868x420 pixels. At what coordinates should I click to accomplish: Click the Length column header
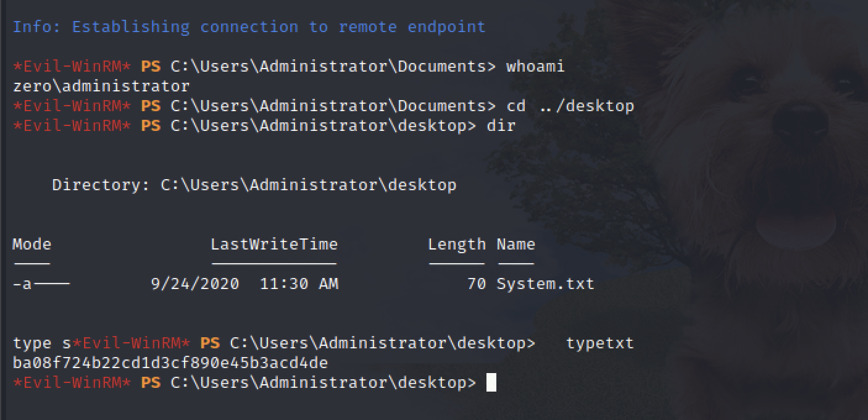click(x=457, y=244)
